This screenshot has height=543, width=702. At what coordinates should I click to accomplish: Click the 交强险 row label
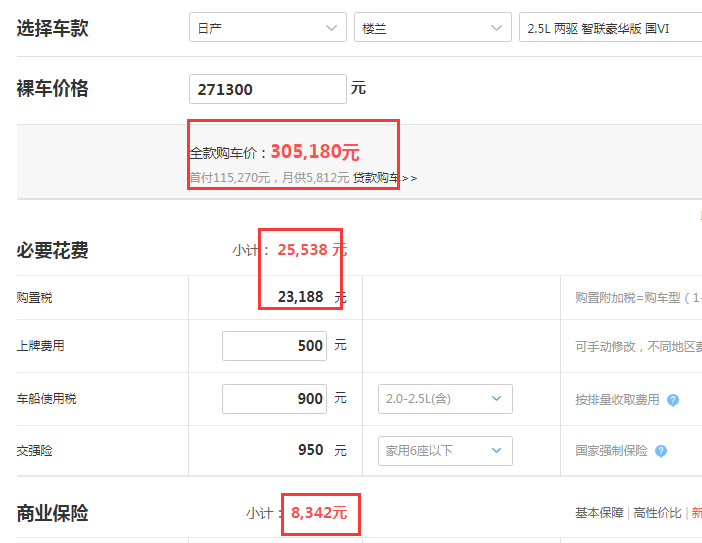pyautogui.click(x=34, y=451)
